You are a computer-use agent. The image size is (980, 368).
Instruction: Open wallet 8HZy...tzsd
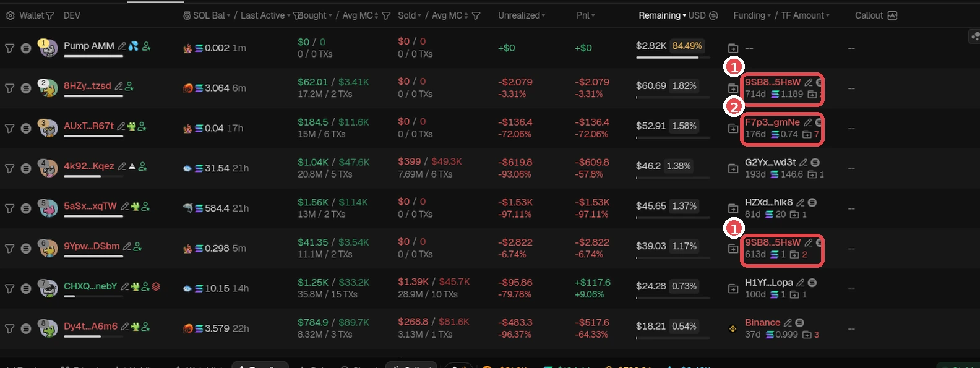point(87,86)
